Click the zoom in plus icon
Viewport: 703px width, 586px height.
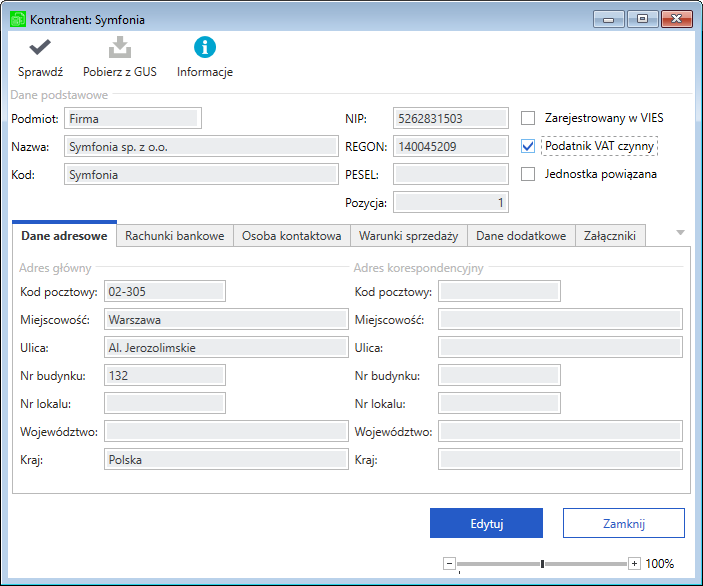click(634, 563)
